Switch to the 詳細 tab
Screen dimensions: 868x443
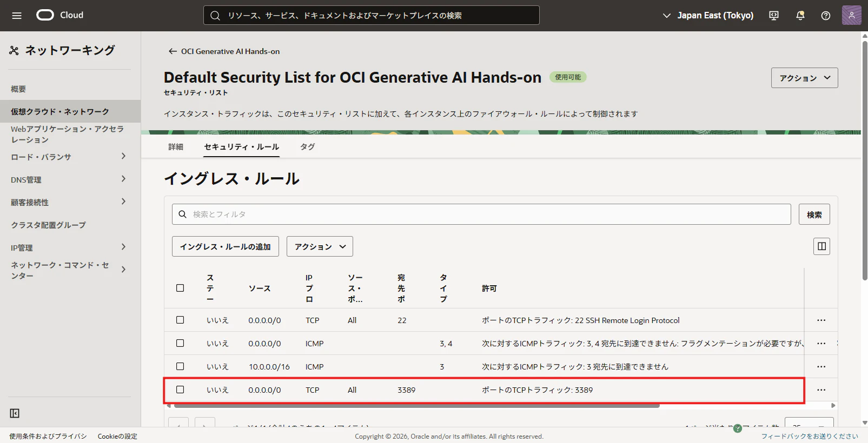[x=176, y=147]
